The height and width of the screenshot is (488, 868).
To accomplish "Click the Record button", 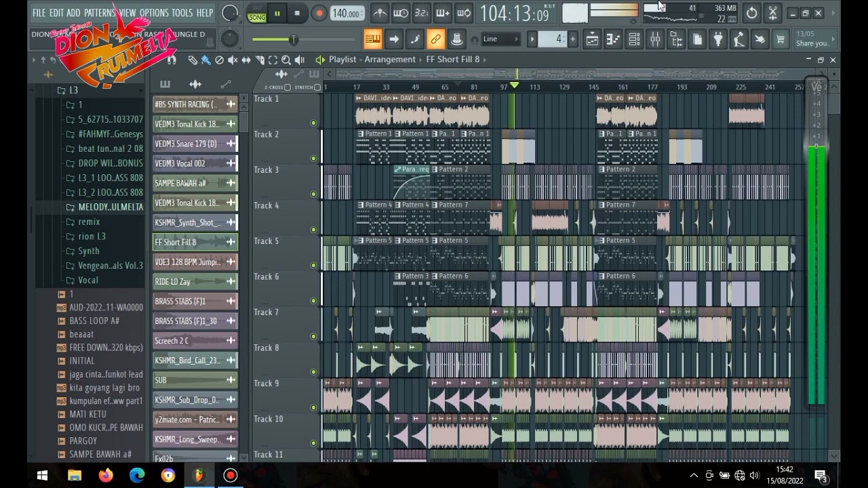I will tap(319, 14).
